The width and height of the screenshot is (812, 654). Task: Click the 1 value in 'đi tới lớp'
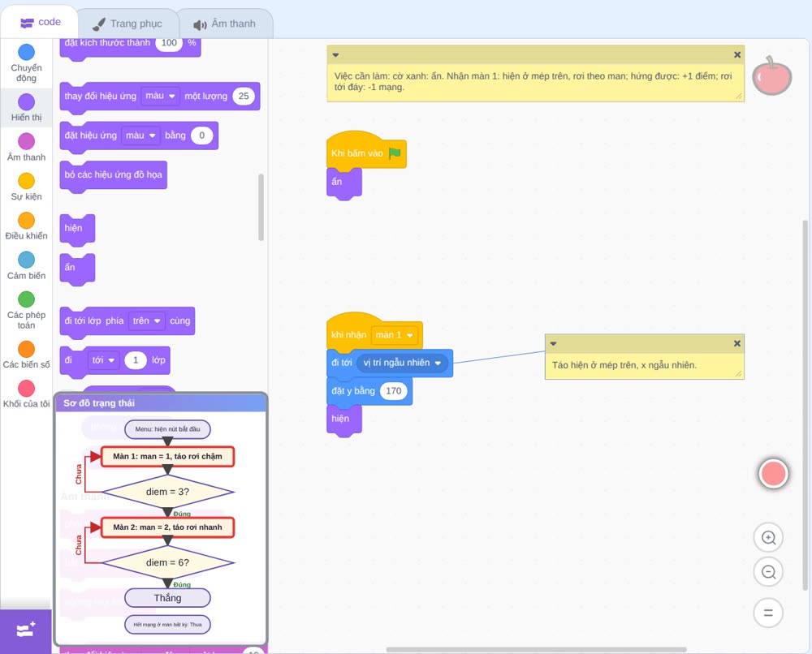pyautogui.click(x=136, y=360)
